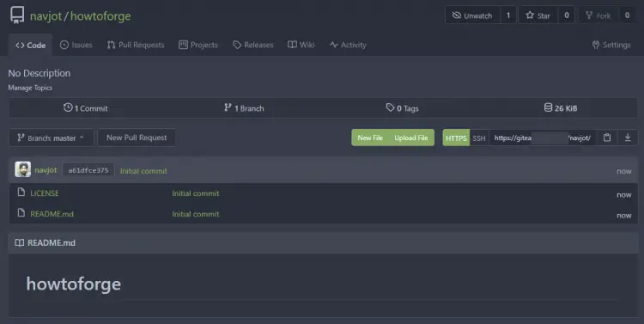This screenshot has height=324, width=644.
Task: Click navjot's avatar in commit row
Action: [23, 169]
